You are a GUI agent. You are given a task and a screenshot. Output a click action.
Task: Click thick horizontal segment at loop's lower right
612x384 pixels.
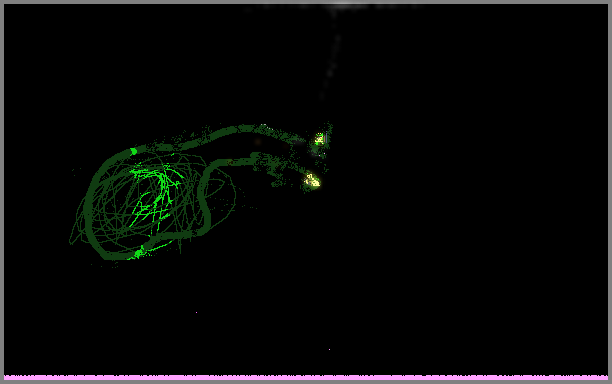point(172,235)
